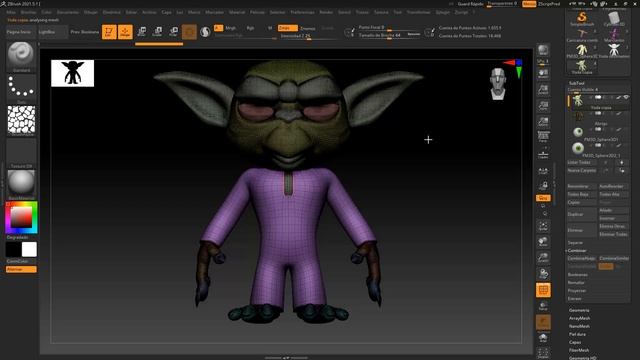Click the Sculptris Pro icon in top toolbar
Image resolution: width=640 pixels, height=360 pixels.
coord(205,31)
